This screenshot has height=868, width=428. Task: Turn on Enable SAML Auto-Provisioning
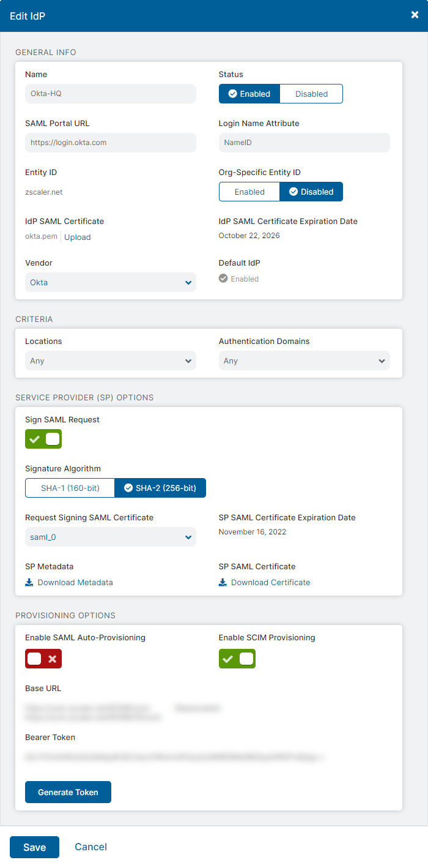(43, 659)
